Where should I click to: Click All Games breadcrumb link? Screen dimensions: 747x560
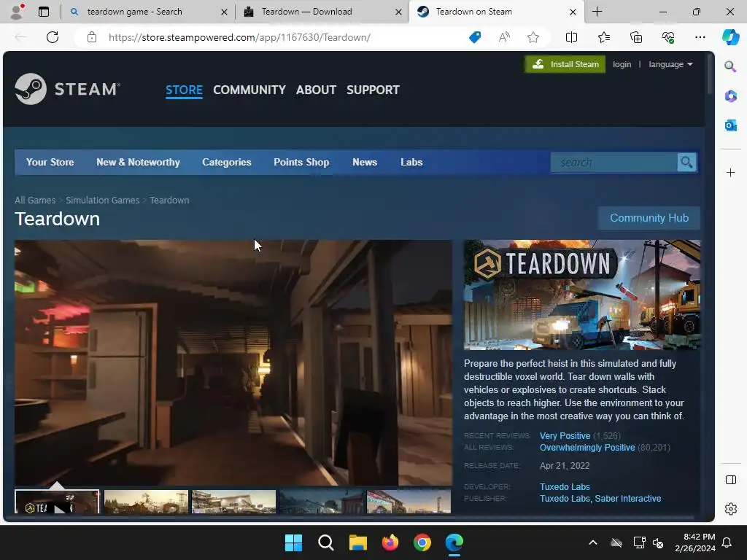35,201
